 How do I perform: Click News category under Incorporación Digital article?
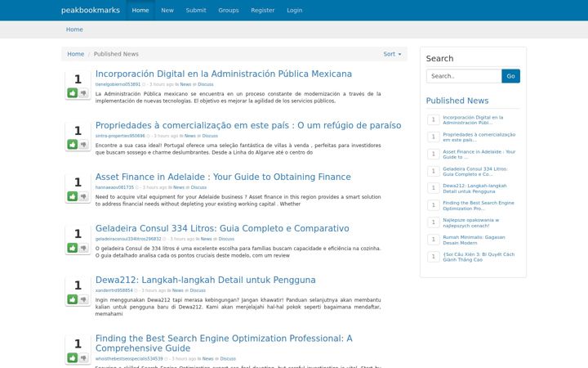185,84
